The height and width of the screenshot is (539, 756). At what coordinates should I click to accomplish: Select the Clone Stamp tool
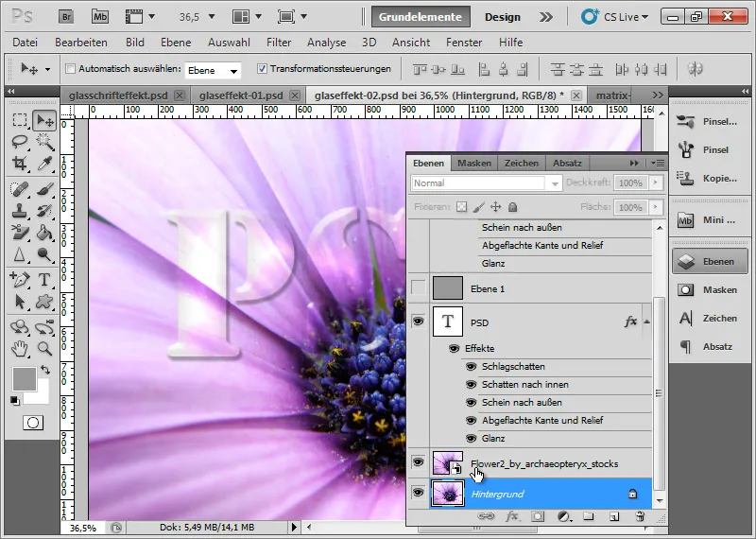pos(20,211)
